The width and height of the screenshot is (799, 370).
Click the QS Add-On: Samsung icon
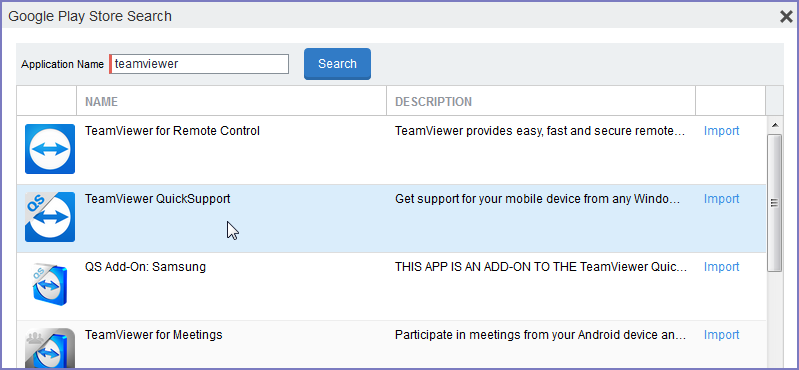[x=50, y=284]
